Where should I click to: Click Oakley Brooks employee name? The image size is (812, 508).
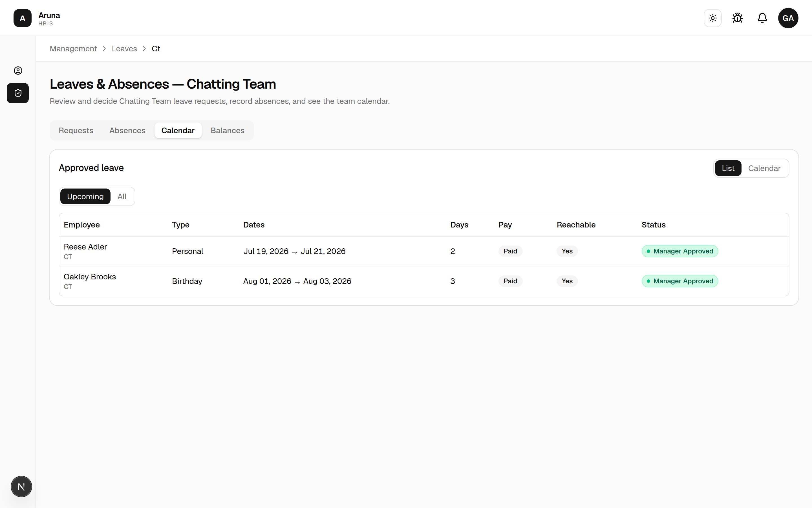tap(90, 277)
